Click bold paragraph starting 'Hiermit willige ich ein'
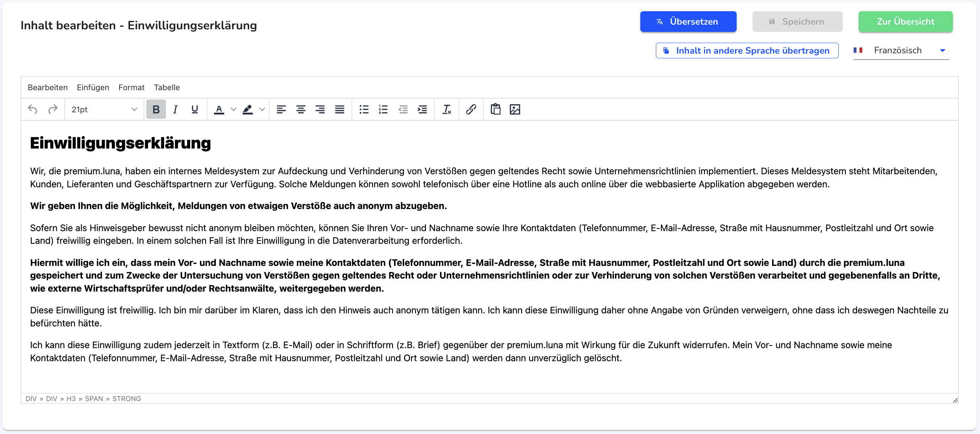Screen dimensions: 980x434 tap(485, 276)
